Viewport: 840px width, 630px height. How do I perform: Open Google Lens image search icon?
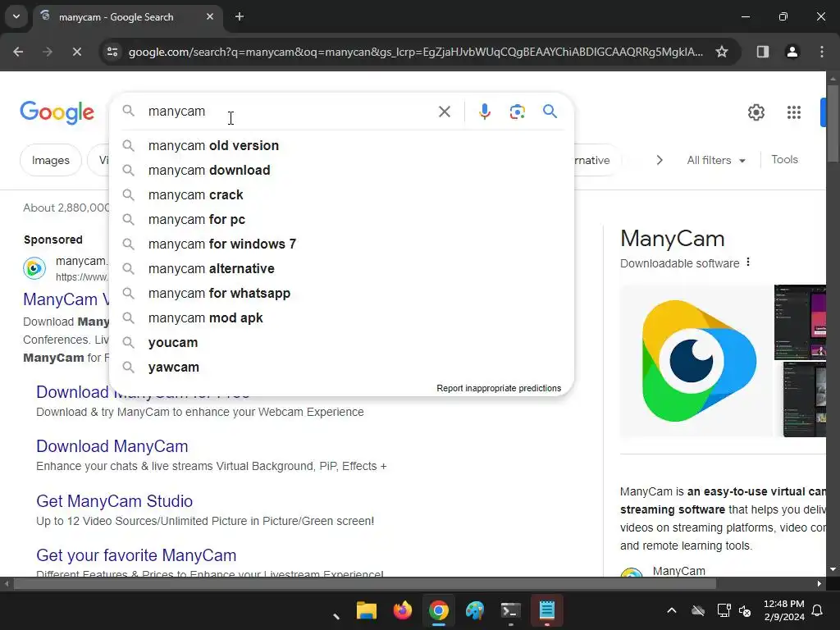coord(517,112)
